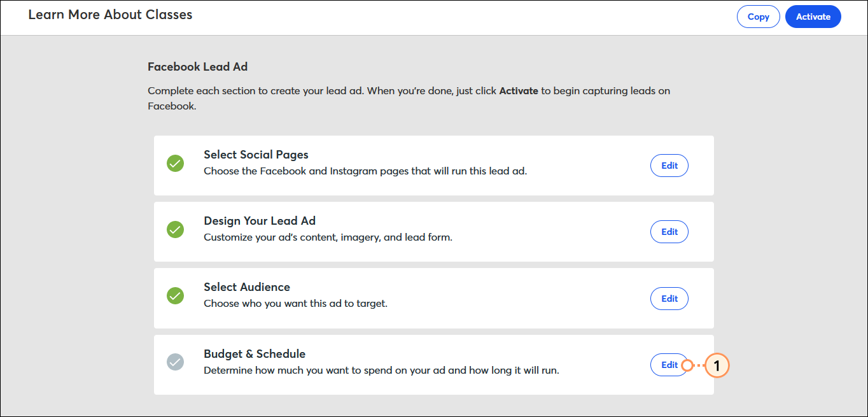Edit the Select Social Pages section
868x417 pixels.
pyautogui.click(x=669, y=166)
